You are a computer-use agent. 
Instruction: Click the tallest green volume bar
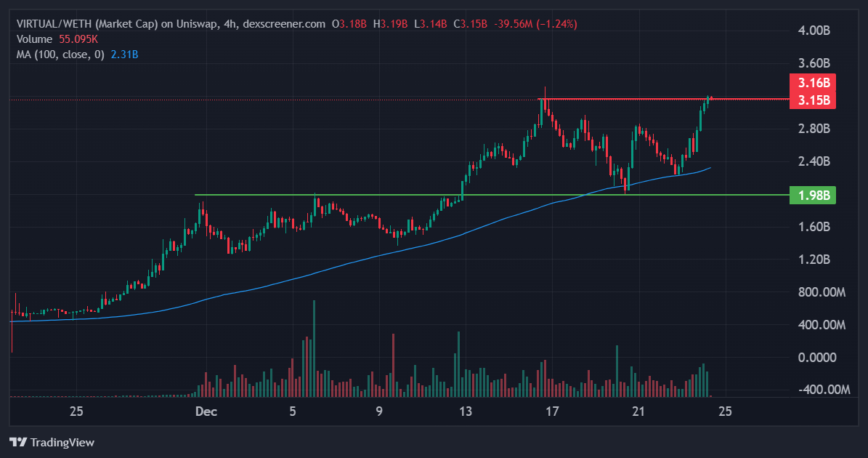[314, 347]
